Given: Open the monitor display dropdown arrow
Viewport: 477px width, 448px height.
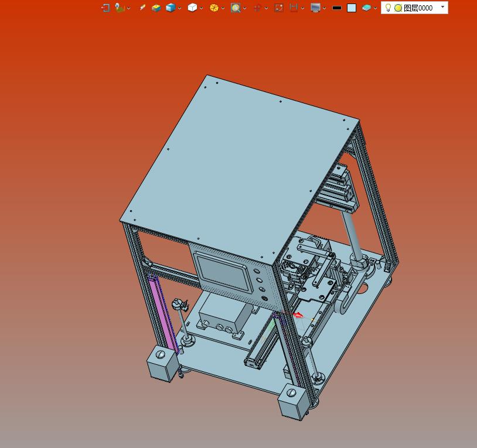Looking at the screenshot, I should coord(324,8).
